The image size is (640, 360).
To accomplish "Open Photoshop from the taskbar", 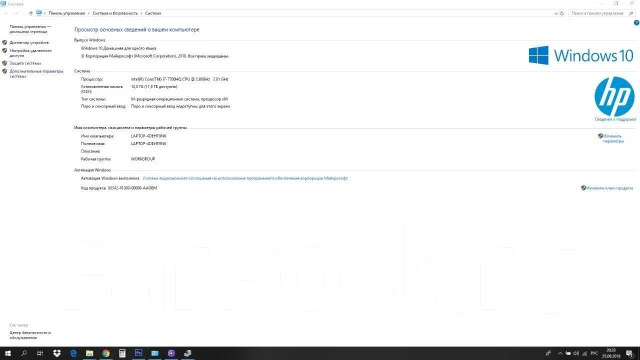I will [x=138, y=353].
